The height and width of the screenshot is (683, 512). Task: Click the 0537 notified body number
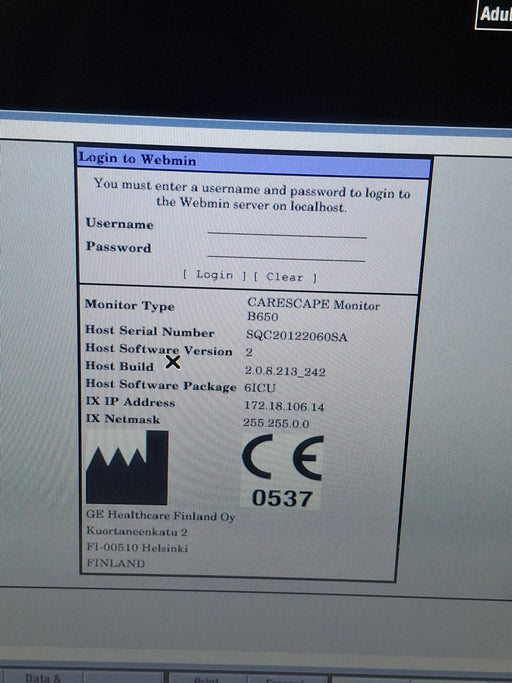(x=282, y=498)
